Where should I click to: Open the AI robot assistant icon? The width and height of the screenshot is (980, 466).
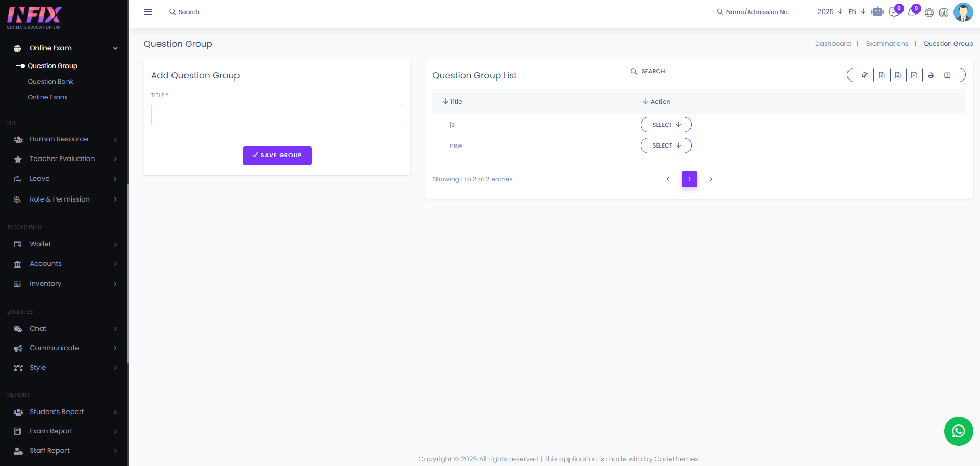coord(878,11)
